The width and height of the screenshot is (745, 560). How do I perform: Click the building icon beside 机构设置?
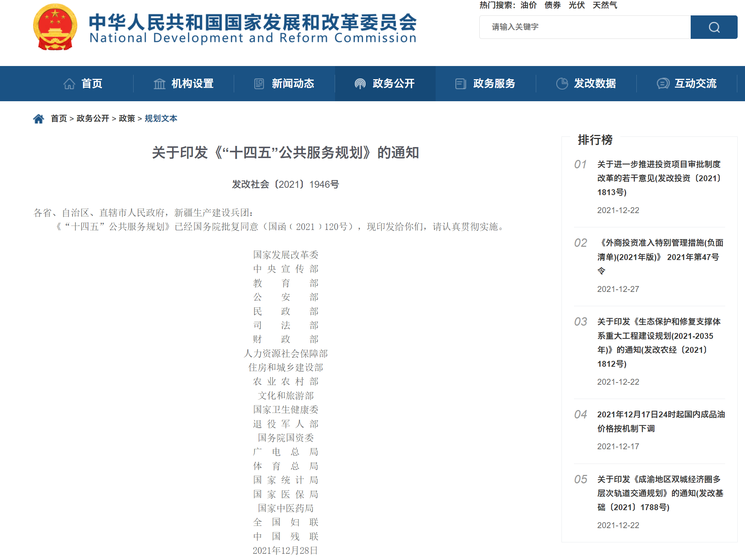tap(160, 84)
